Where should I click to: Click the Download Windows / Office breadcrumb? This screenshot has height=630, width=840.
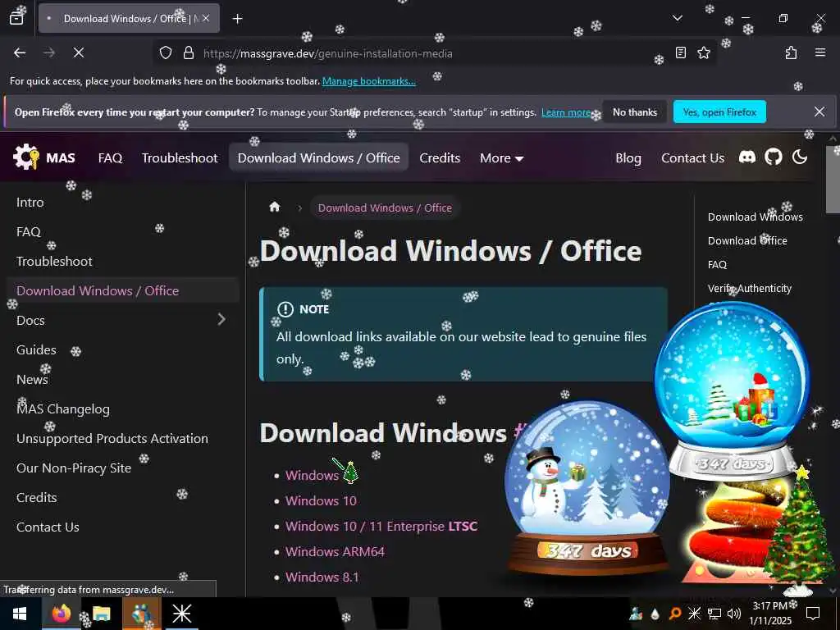[x=385, y=208]
